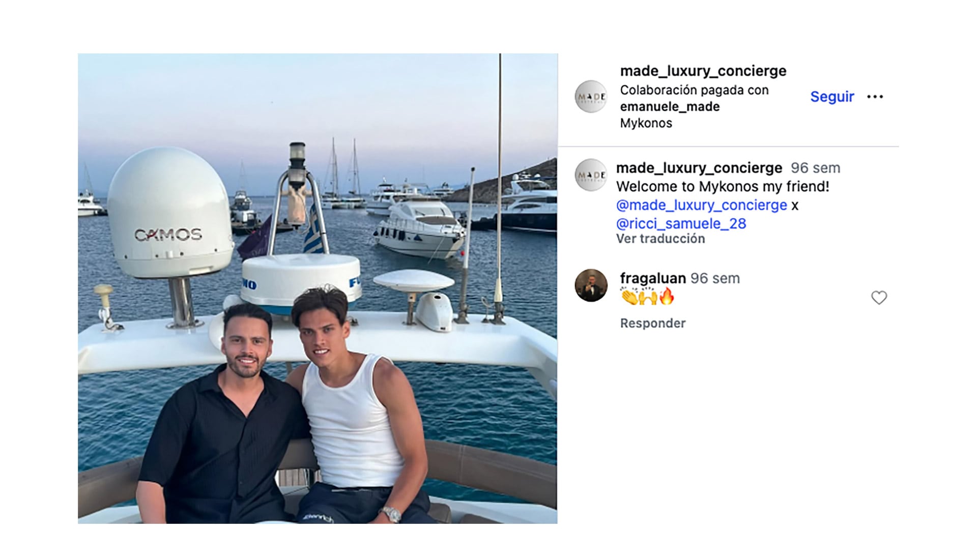Open the post options three-dot menu
Image resolution: width=977 pixels, height=560 pixels.
(876, 96)
